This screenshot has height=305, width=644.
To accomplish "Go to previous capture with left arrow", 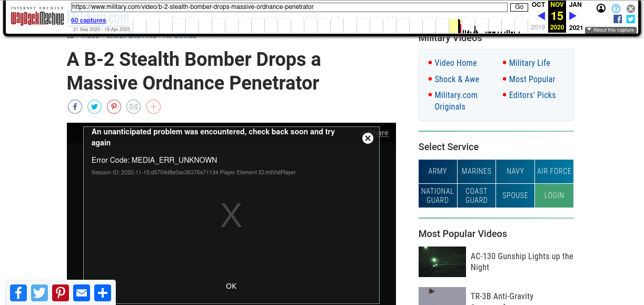I will 541,16.
